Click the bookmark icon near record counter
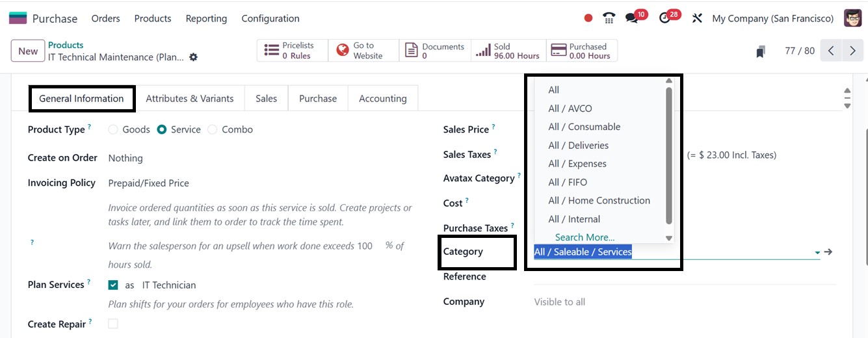The image size is (868, 338). pyautogui.click(x=761, y=52)
